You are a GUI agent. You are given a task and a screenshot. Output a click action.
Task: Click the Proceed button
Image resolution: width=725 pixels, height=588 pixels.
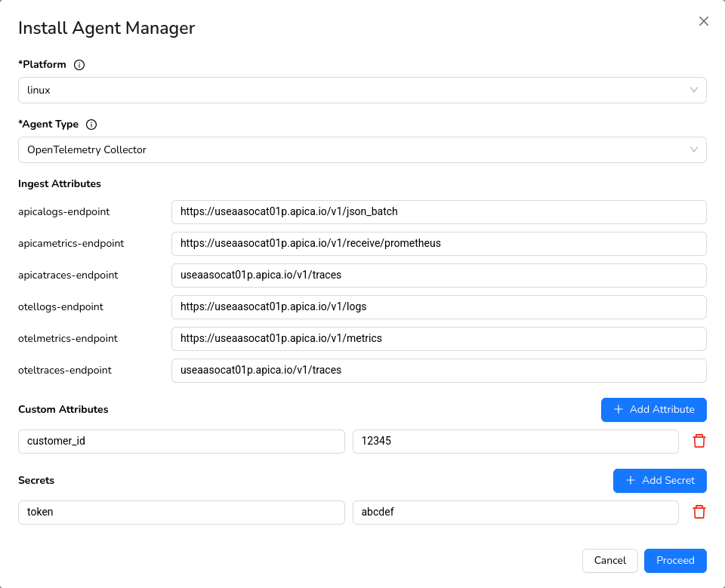[x=674, y=560]
